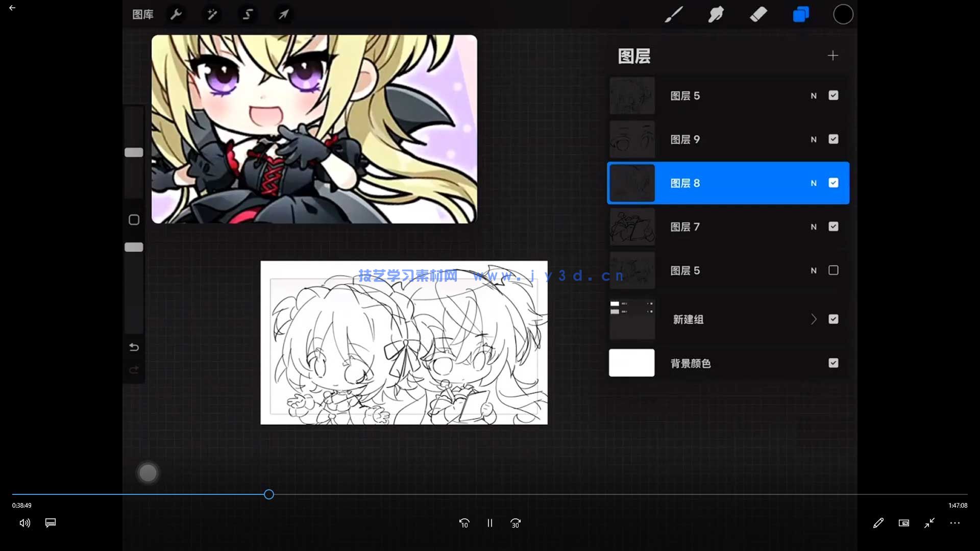
Task: Open the black color picker circle
Action: coord(843,14)
